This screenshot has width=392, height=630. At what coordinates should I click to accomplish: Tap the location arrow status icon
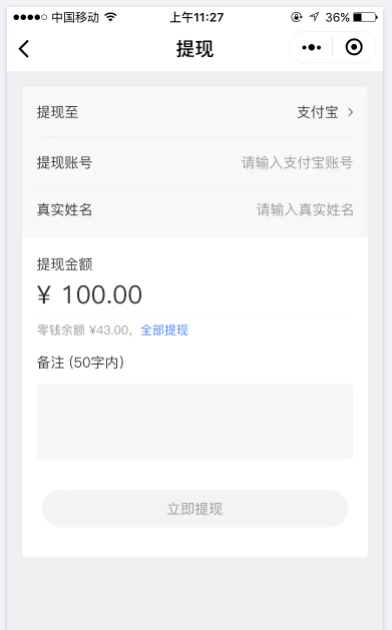(x=314, y=17)
